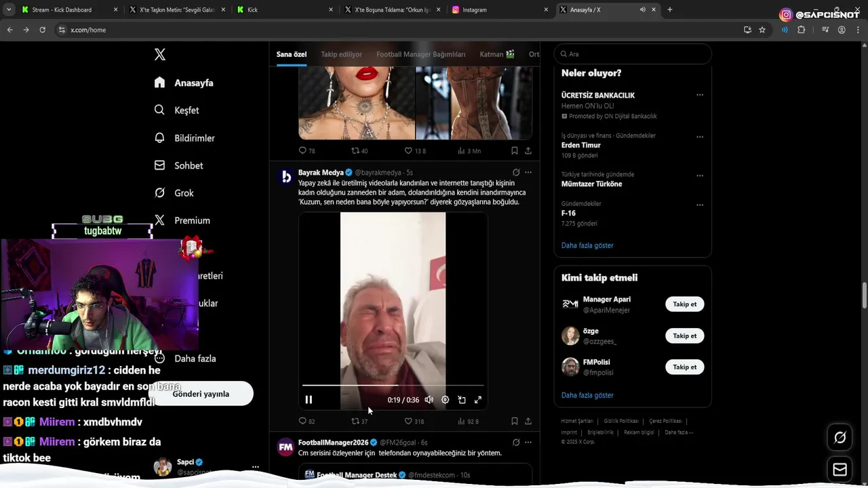Open Sapci account menu three dots
The height and width of the screenshot is (488, 868).
click(256, 467)
